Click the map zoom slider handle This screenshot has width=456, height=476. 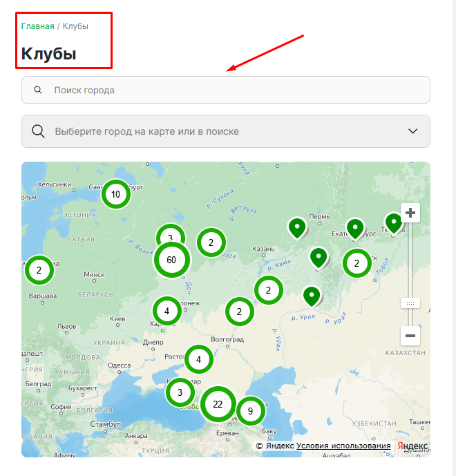(x=410, y=303)
